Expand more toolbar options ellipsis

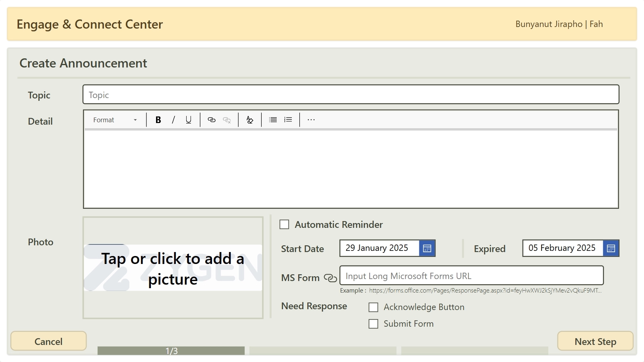click(311, 120)
